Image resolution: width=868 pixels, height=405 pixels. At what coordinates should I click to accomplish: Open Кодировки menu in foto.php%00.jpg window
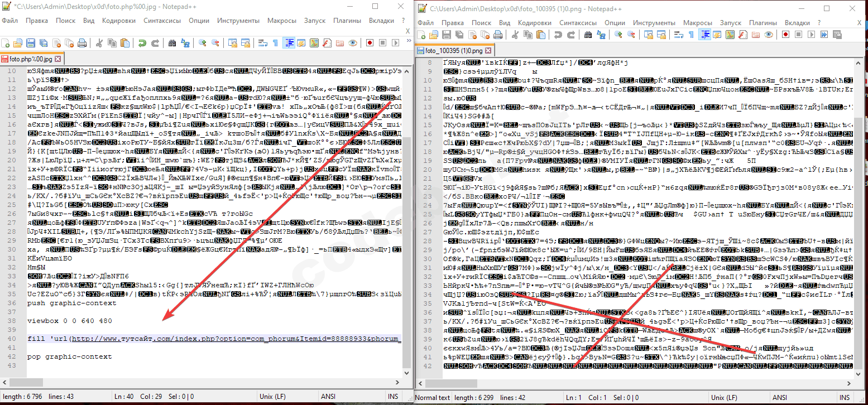tap(119, 21)
